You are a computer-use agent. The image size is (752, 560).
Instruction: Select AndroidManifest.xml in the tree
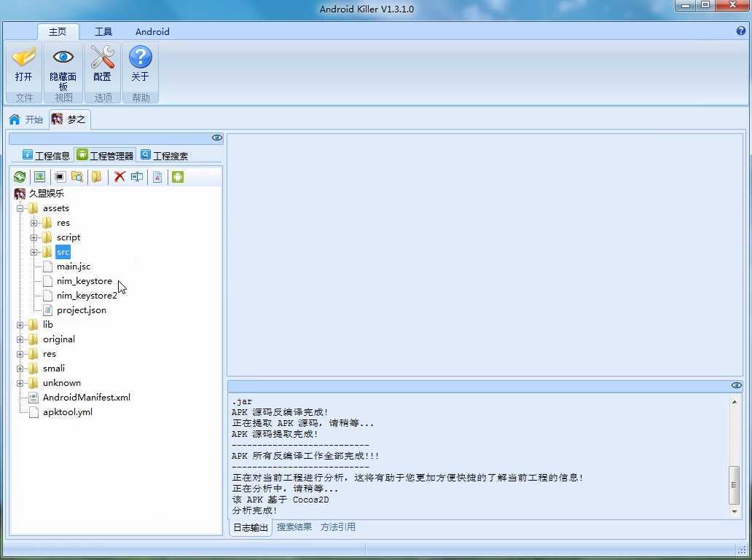point(86,398)
